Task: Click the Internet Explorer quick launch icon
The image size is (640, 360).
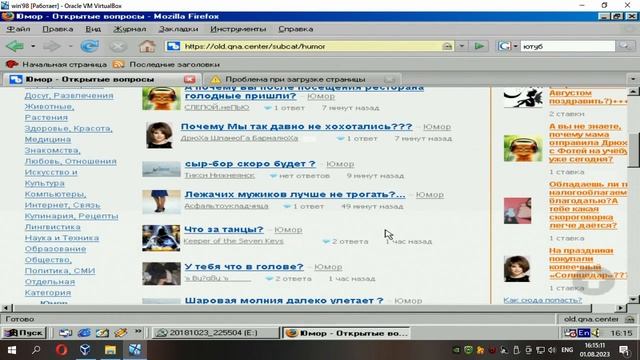Action: (x=84, y=333)
